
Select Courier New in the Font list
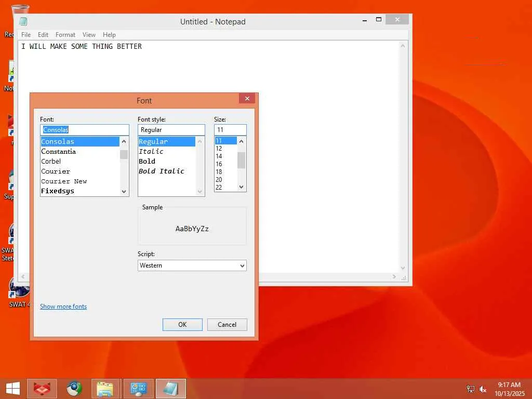click(64, 181)
